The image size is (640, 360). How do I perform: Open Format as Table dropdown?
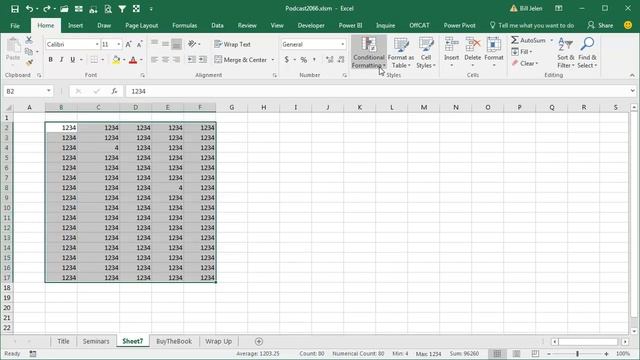[x=400, y=52]
